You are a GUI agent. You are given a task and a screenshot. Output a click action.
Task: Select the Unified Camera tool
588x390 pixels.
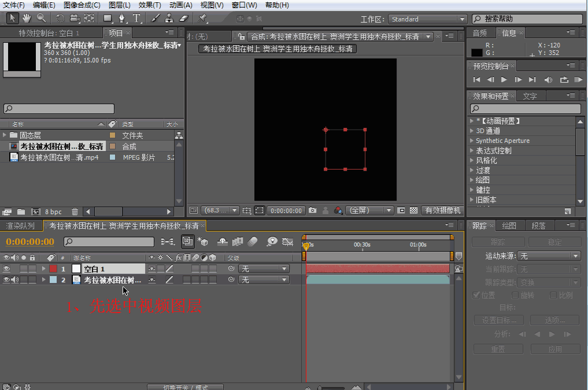click(75, 18)
